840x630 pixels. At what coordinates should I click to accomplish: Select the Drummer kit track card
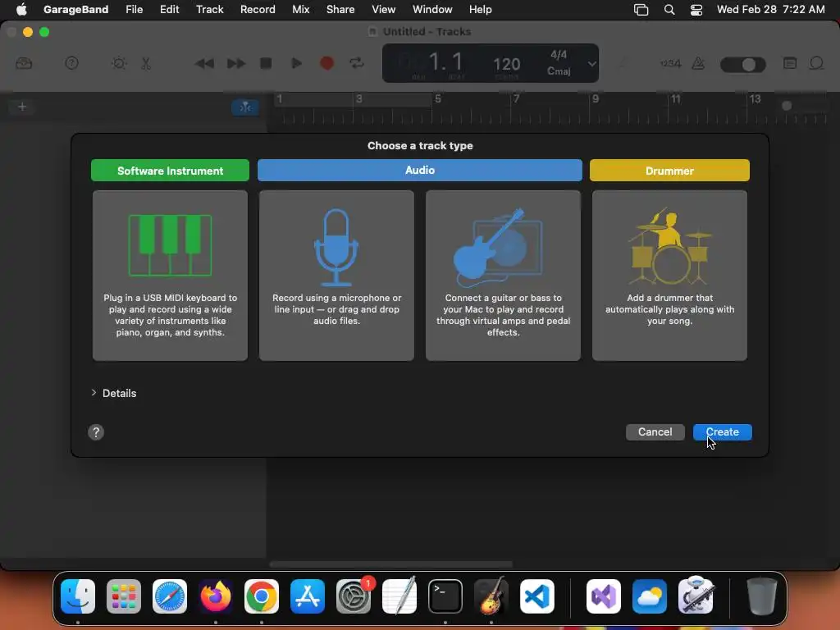pos(669,276)
